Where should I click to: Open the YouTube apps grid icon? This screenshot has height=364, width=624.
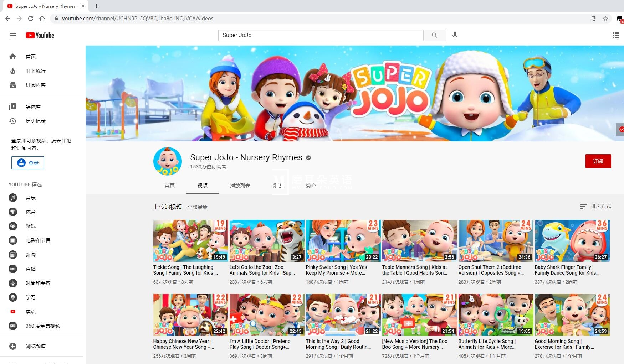615,35
